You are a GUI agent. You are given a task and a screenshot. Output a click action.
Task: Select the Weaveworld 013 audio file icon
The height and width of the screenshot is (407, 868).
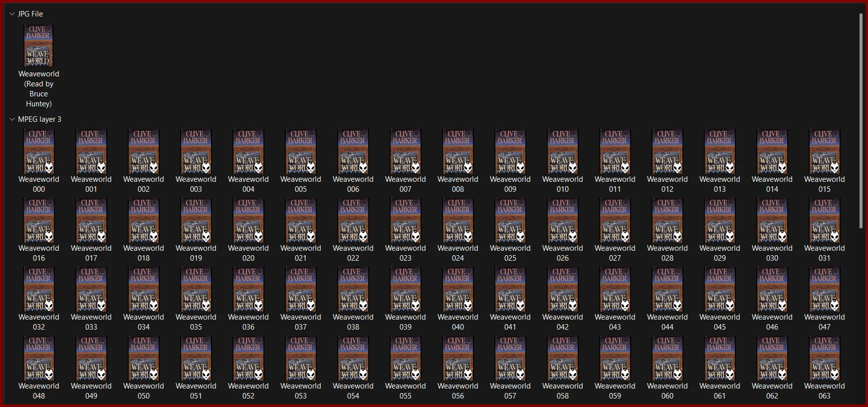point(720,151)
